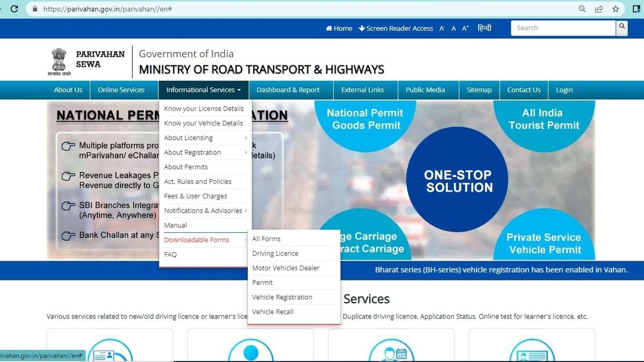Click the browser zoom magnifier icon
644x362 pixels.
point(582,9)
